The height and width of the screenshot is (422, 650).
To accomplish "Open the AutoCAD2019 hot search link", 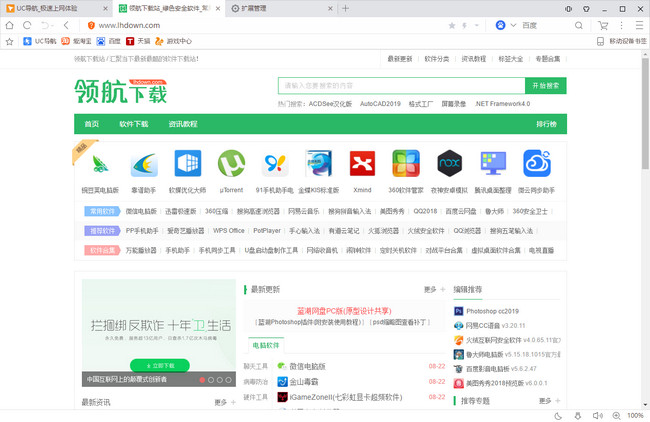I will click(x=380, y=104).
